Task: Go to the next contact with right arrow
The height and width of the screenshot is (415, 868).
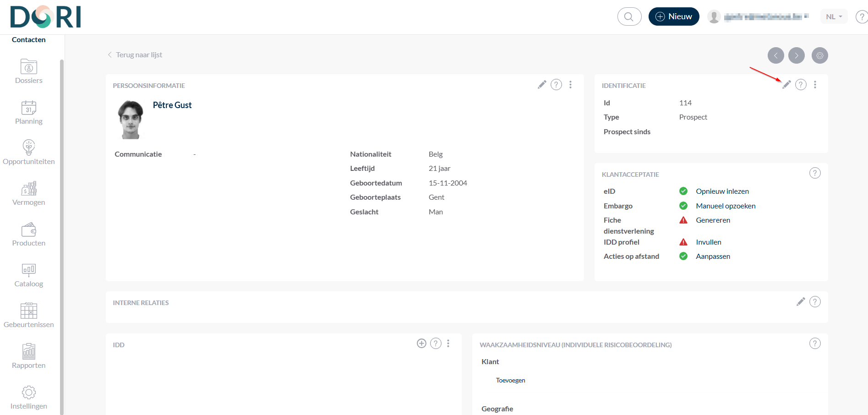Action: pos(797,55)
